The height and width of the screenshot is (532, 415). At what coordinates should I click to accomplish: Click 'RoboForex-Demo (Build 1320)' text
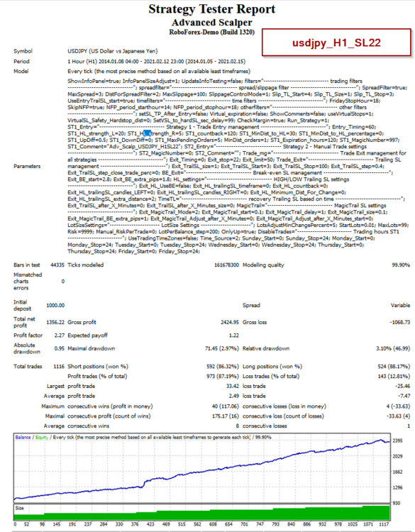click(211, 32)
